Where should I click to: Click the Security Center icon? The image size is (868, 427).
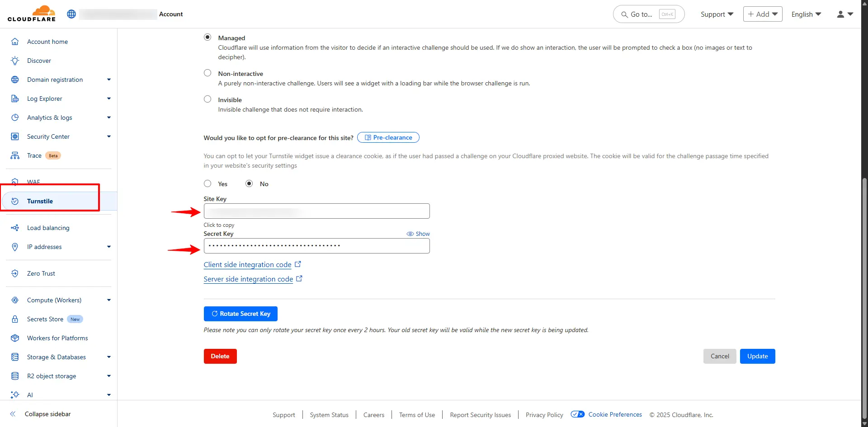tap(15, 136)
